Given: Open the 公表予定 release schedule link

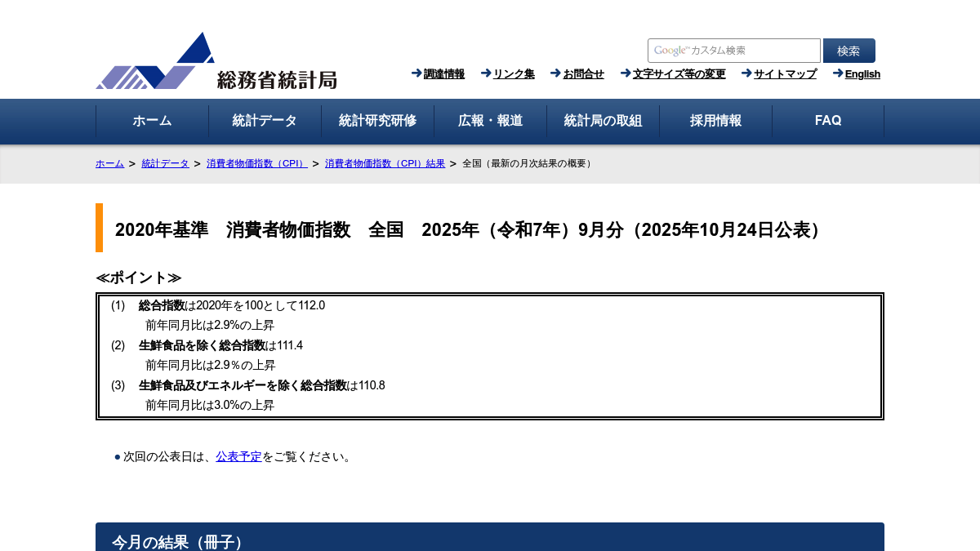Looking at the screenshot, I should [x=238, y=456].
